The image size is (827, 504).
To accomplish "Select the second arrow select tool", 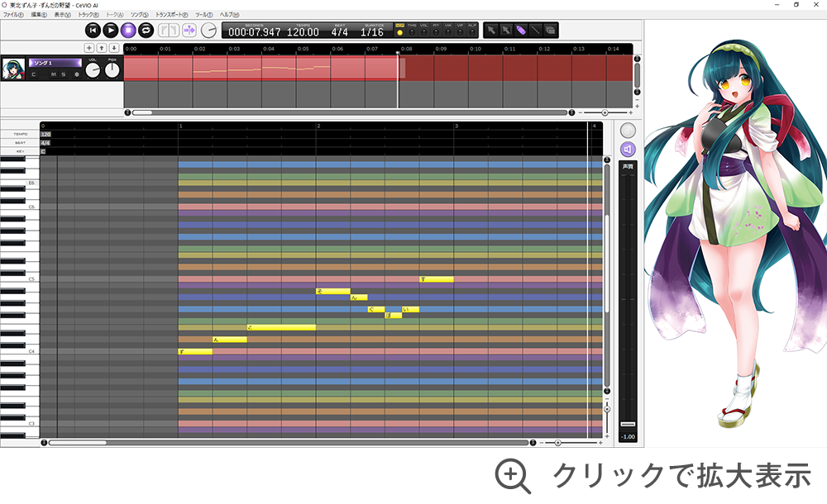I will click(506, 30).
